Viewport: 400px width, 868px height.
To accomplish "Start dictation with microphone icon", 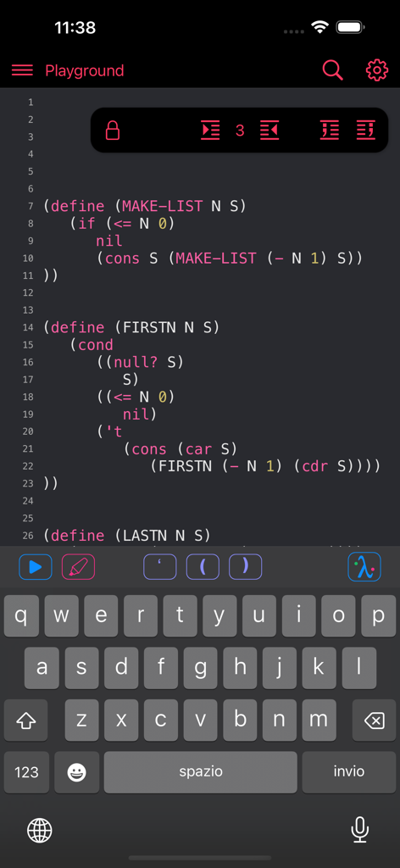I will click(x=360, y=829).
